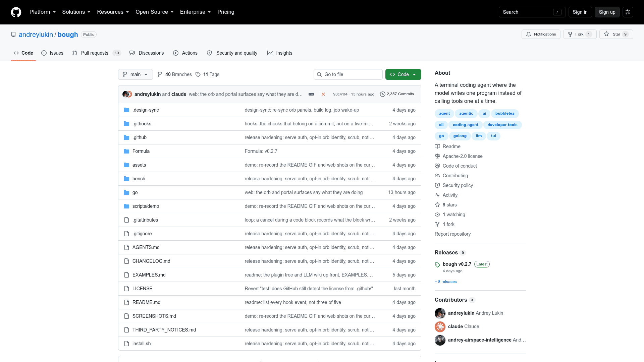Open the CHANGELOG.md file

click(x=151, y=261)
